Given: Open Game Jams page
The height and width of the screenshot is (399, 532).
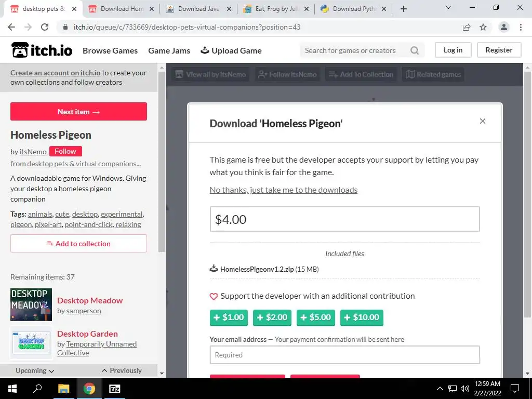Looking at the screenshot, I should coord(169,50).
